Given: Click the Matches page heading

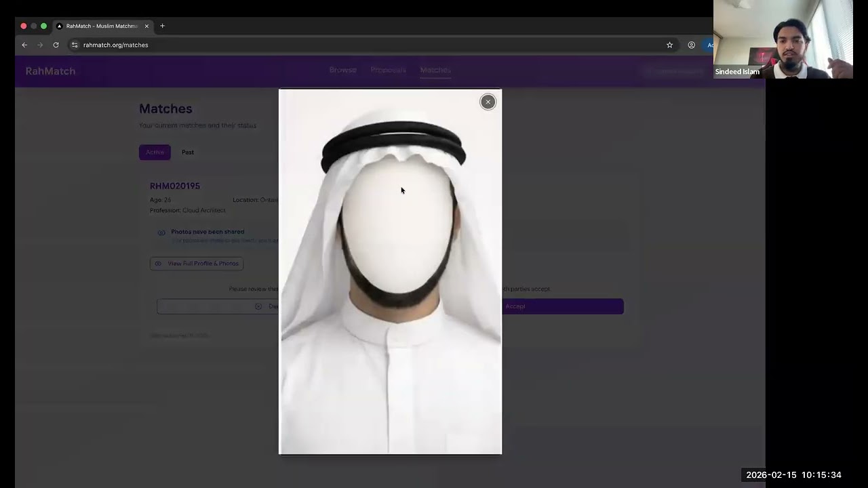Looking at the screenshot, I should click(x=165, y=108).
